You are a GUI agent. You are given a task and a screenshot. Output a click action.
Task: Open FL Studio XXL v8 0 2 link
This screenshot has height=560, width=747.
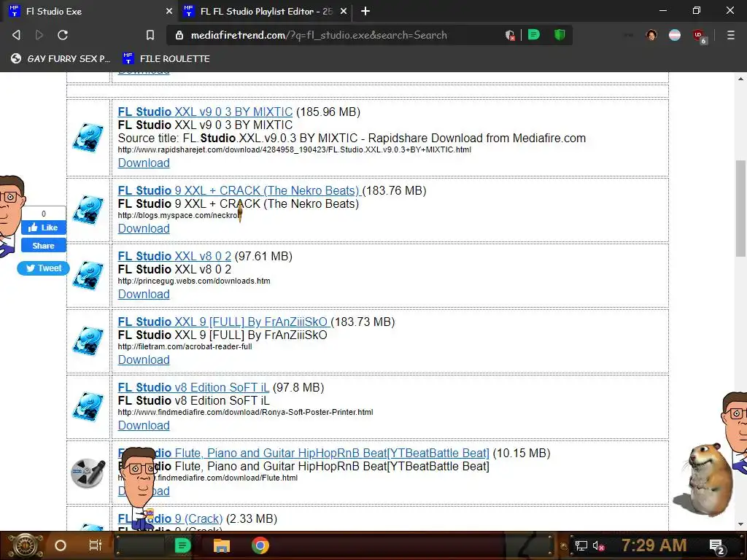(x=174, y=256)
